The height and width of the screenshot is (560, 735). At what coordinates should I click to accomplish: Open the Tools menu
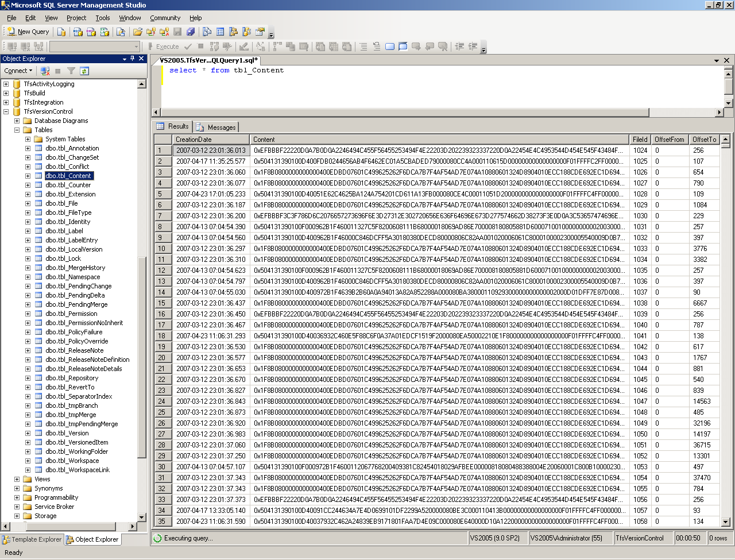(103, 18)
